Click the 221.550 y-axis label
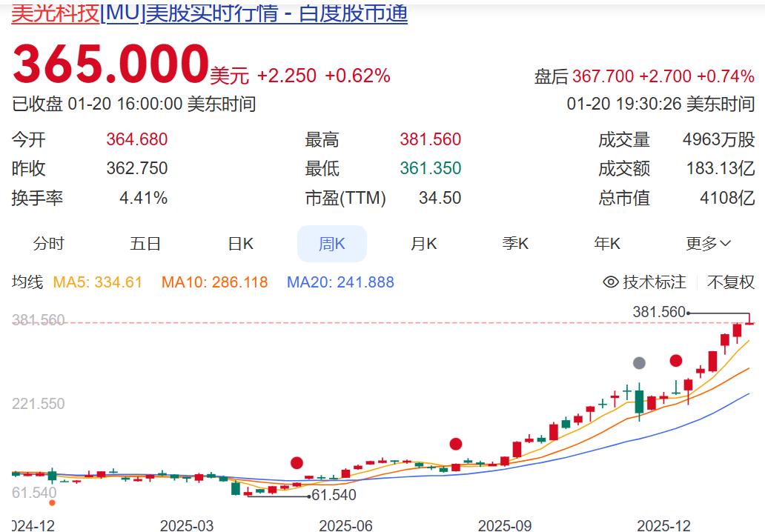 (x=38, y=404)
